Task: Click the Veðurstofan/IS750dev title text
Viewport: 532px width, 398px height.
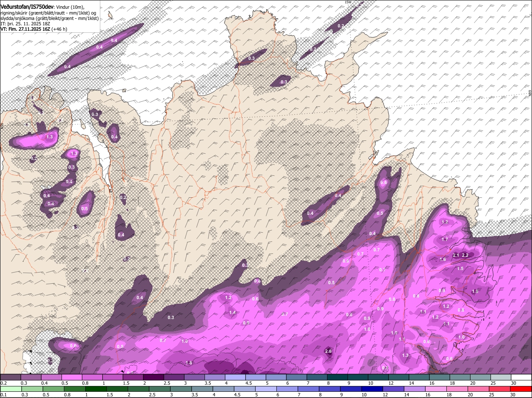Action: (27, 7)
